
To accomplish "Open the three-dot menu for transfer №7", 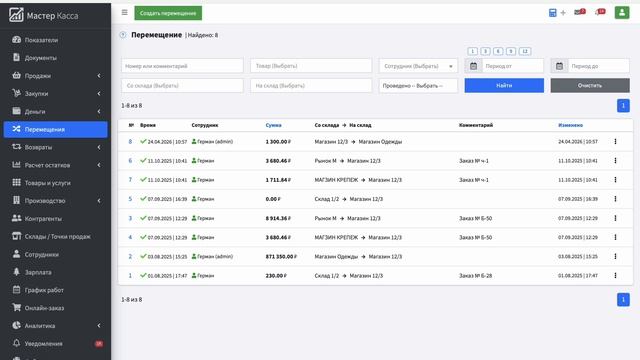I will pyautogui.click(x=615, y=180).
